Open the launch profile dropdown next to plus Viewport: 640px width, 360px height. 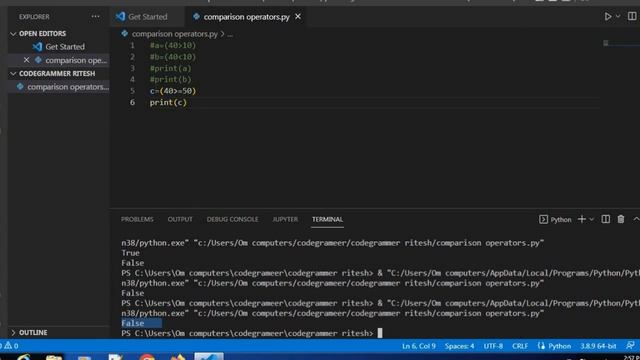pyautogui.click(x=591, y=220)
